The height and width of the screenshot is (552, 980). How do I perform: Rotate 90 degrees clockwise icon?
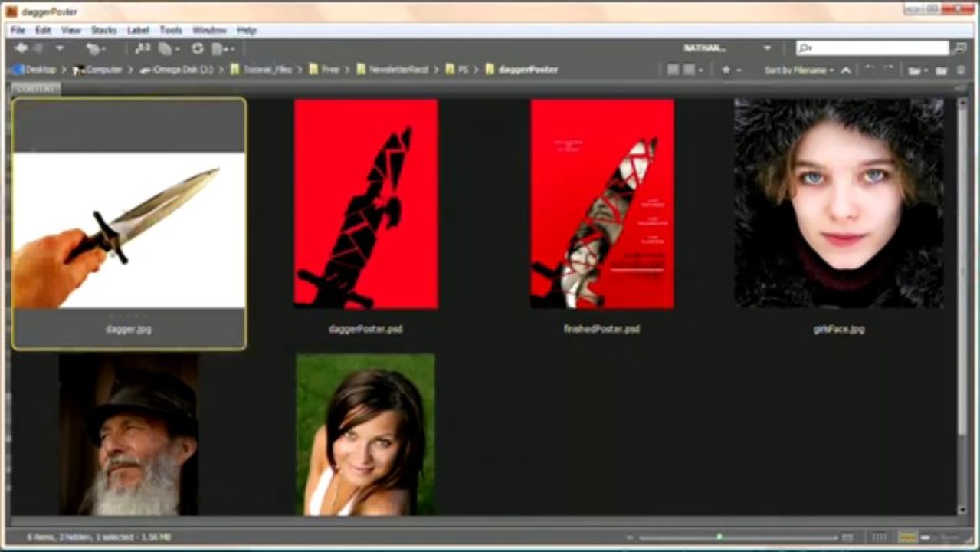[x=887, y=69]
